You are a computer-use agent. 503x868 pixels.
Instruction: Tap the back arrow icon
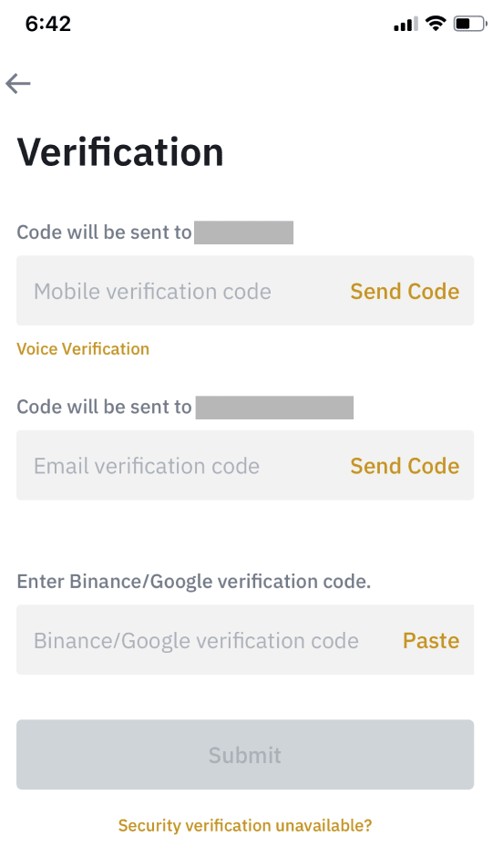click(x=18, y=84)
